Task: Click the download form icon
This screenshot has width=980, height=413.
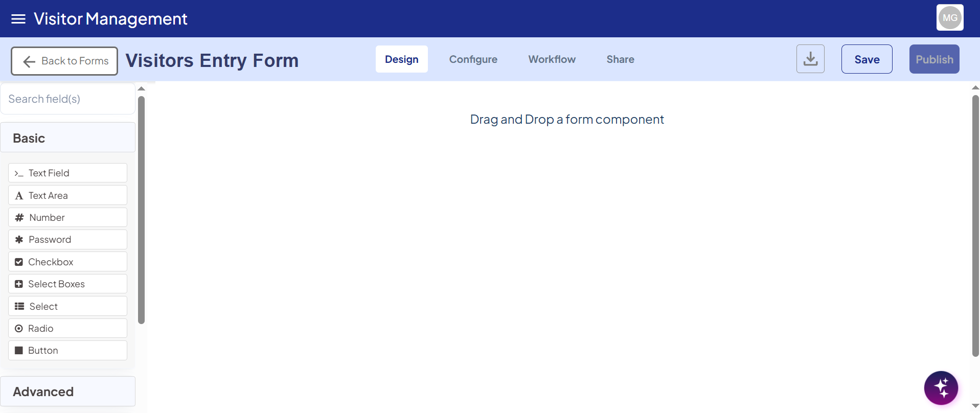Action: [x=810, y=59]
